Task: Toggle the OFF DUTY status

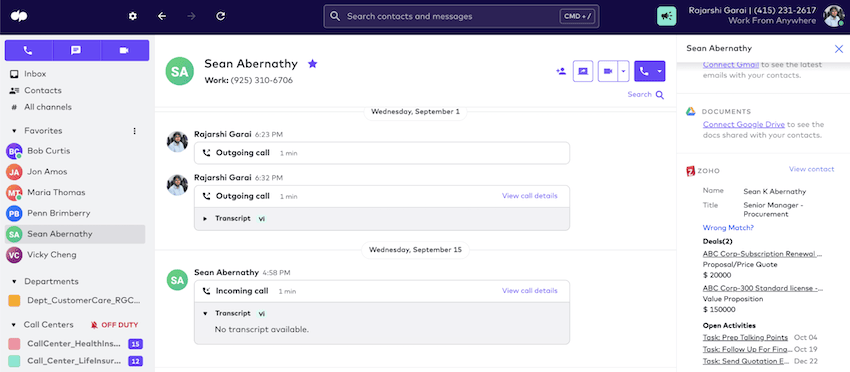Action: tap(114, 325)
